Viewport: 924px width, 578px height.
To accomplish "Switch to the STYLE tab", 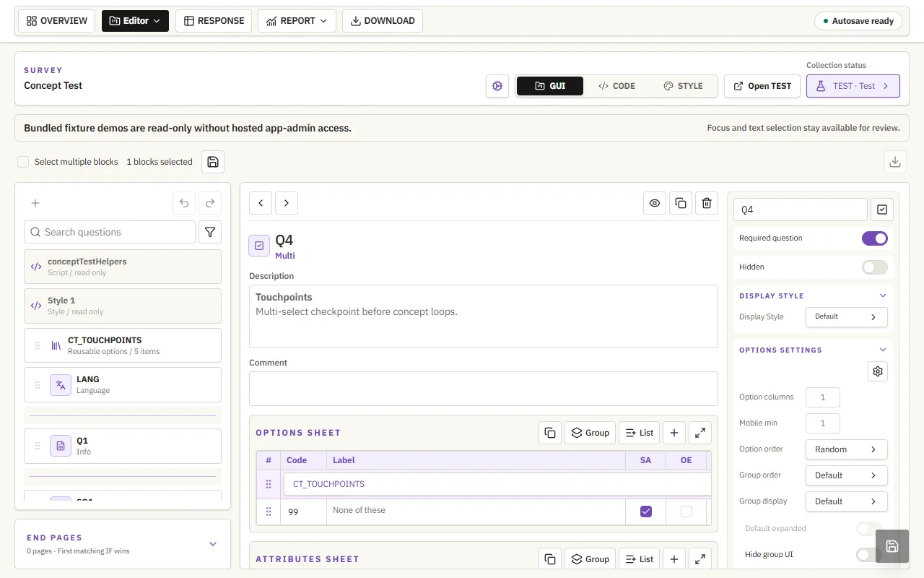I will (x=683, y=86).
